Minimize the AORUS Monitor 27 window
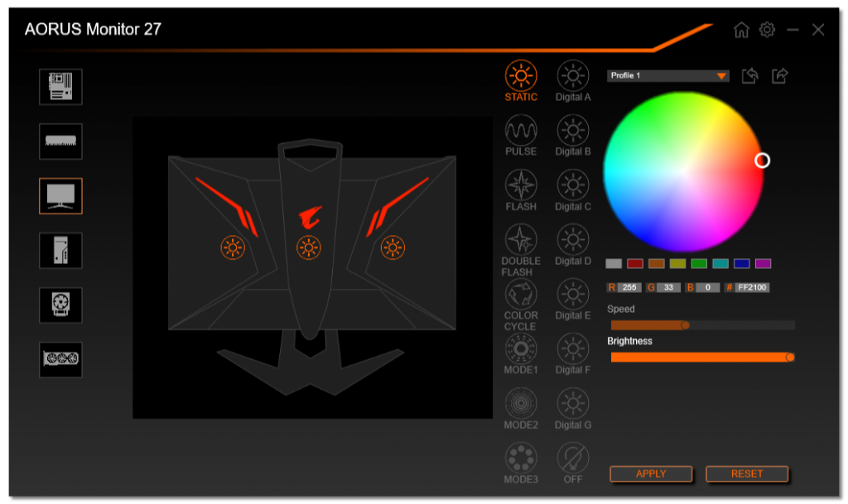This screenshot has height=504, width=848. pos(793,30)
